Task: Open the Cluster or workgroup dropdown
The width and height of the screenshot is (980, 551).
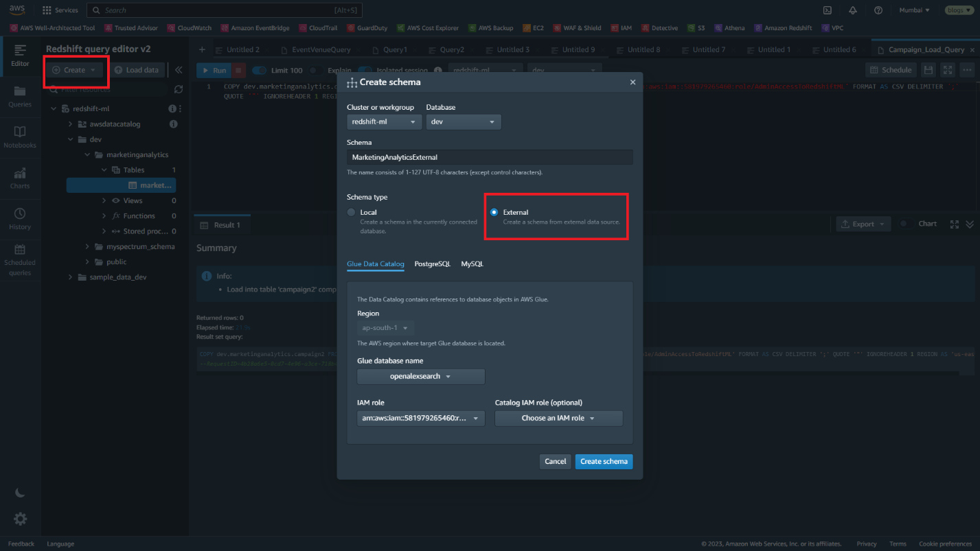Action: click(384, 121)
